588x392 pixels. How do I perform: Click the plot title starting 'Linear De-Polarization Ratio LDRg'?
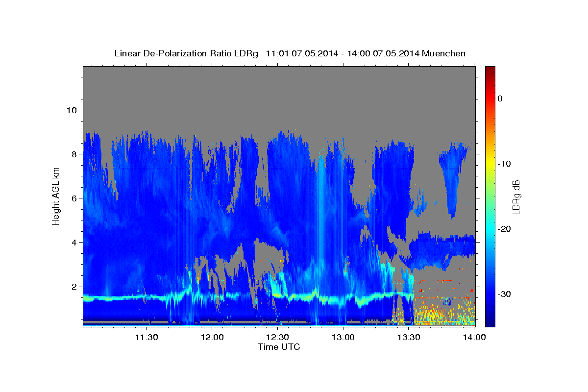coord(290,53)
